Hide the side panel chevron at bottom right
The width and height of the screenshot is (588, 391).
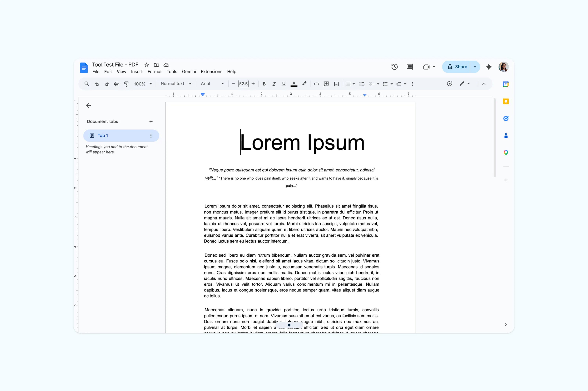tap(506, 324)
